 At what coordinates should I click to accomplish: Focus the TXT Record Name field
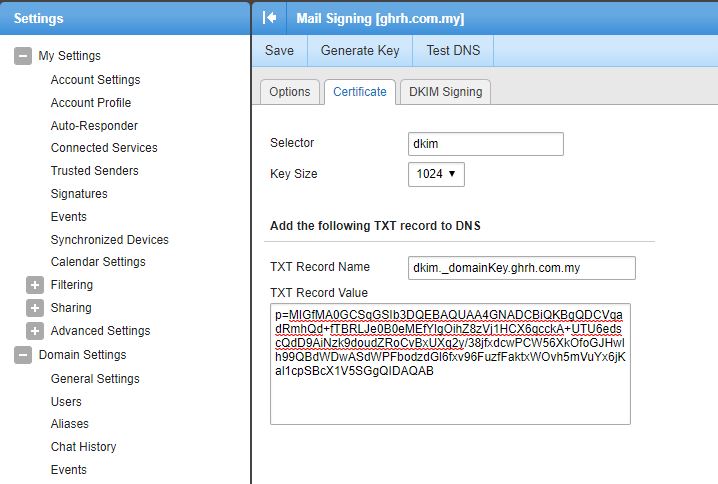click(522, 268)
